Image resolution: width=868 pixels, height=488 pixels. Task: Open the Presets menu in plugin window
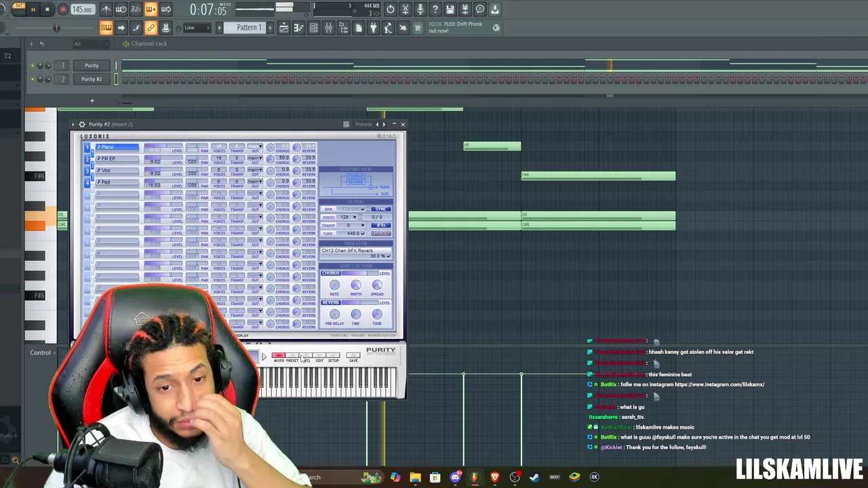(363, 124)
